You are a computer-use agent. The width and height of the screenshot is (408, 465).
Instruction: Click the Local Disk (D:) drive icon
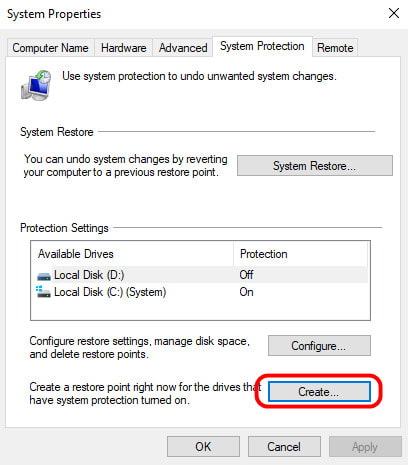(44, 276)
